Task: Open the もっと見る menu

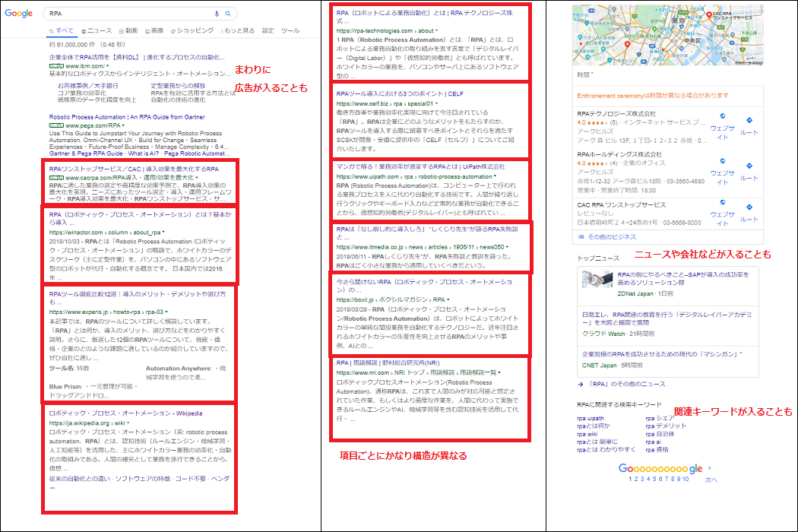Action: (x=238, y=30)
